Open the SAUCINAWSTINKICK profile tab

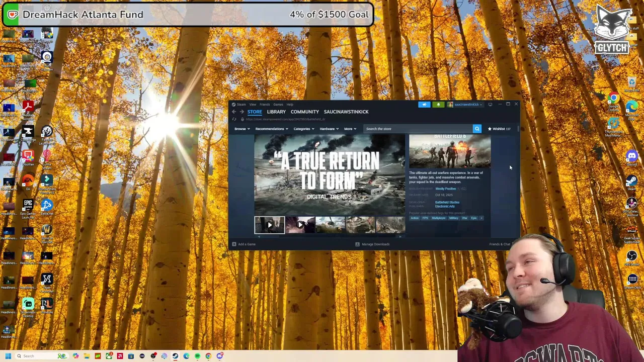346,112
